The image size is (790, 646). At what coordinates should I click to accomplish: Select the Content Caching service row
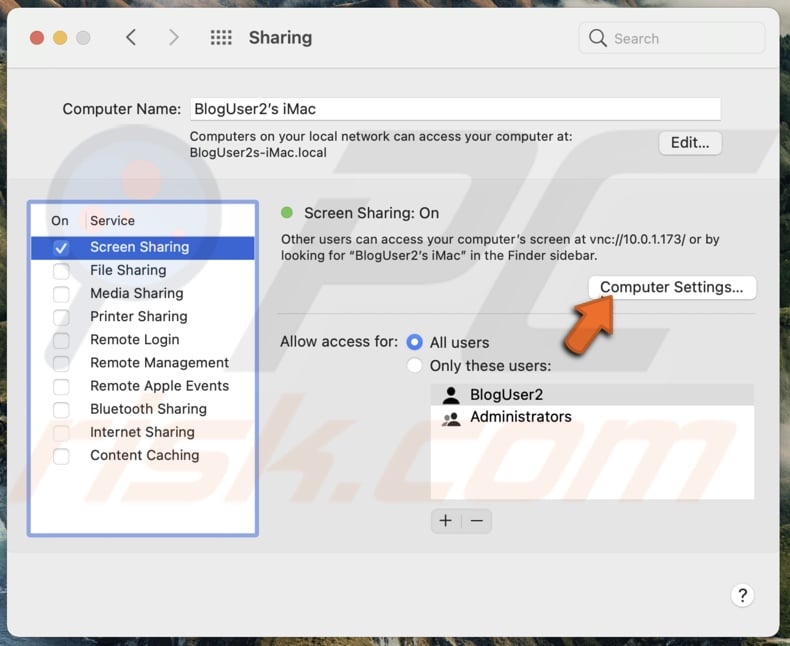coord(143,456)
